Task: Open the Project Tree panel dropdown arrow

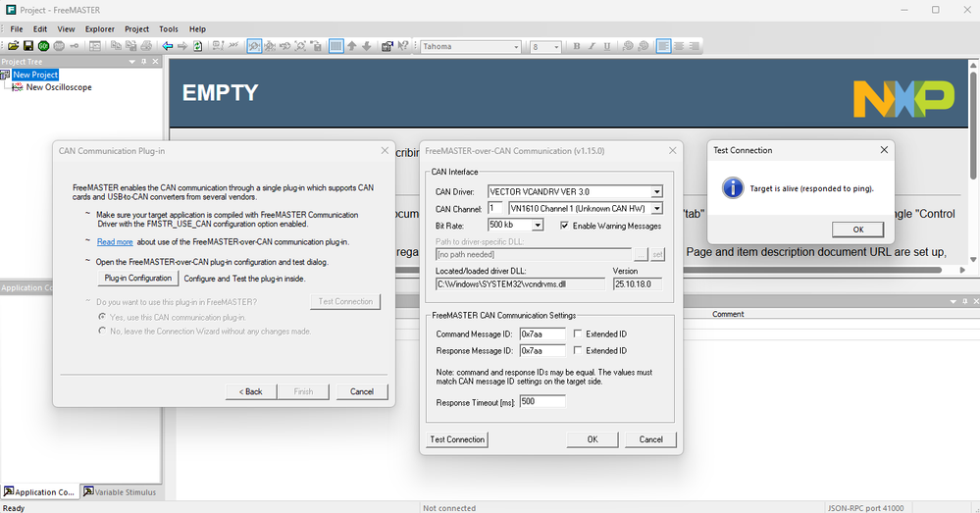Action: point(131,61)
